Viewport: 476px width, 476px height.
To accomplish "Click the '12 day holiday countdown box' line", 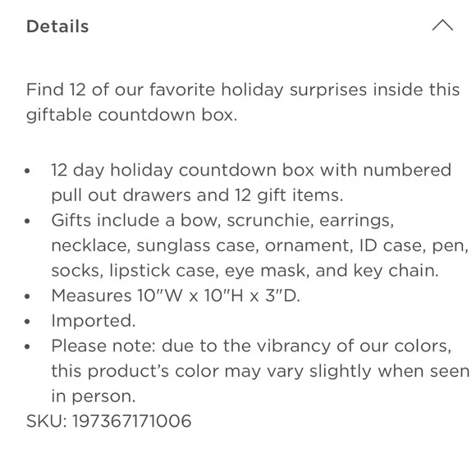I will (x=251, y=170).
